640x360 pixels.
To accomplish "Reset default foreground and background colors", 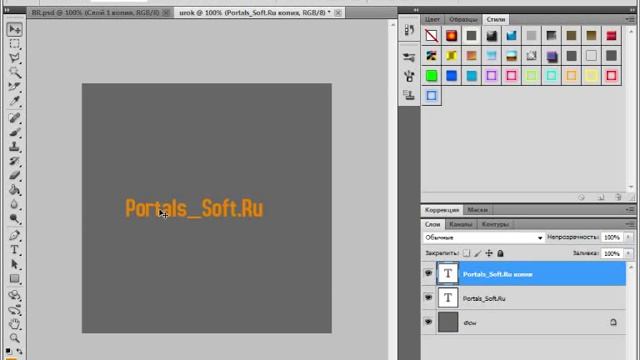I will coord(9,351).
